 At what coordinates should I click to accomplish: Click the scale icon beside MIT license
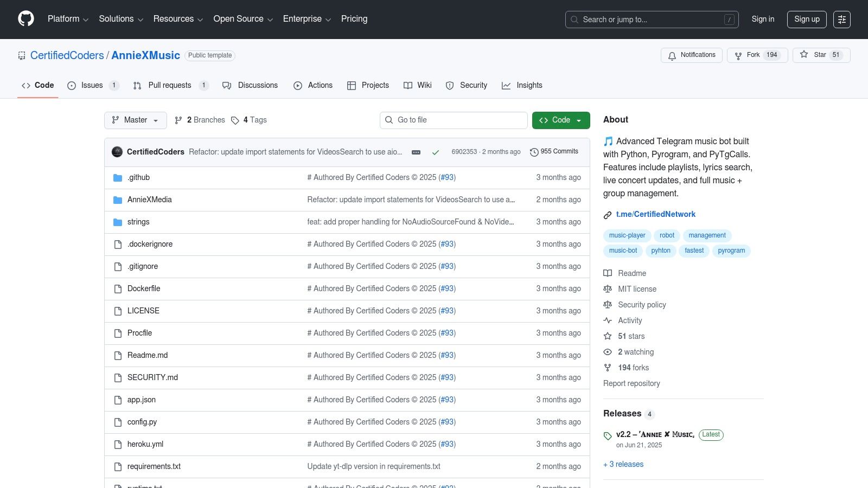tap(608, 289)
